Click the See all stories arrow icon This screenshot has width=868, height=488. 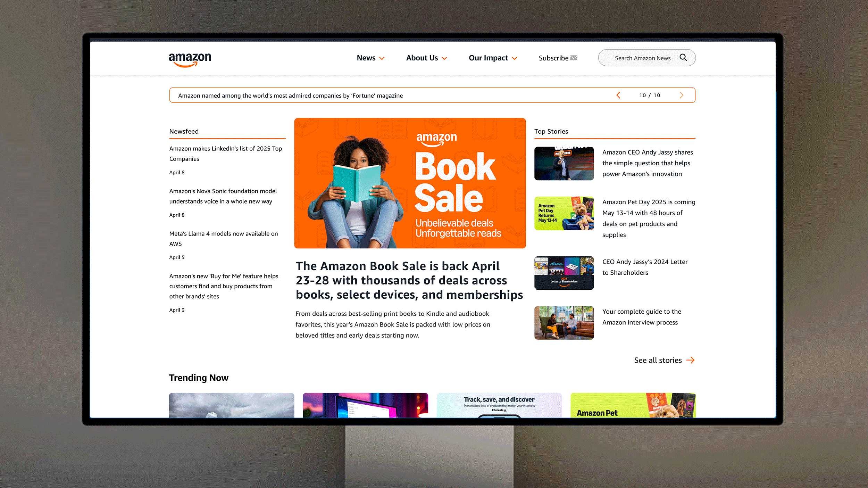(x=691, y=360)
